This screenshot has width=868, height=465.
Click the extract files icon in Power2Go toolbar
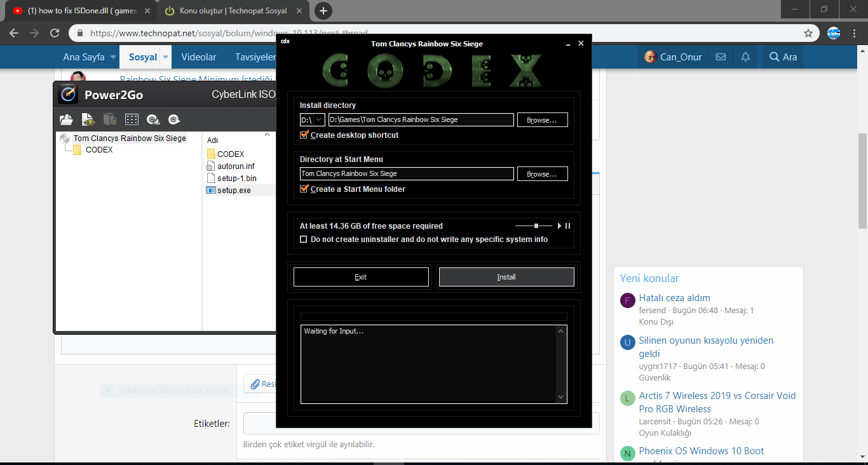[x=110, y=119]
